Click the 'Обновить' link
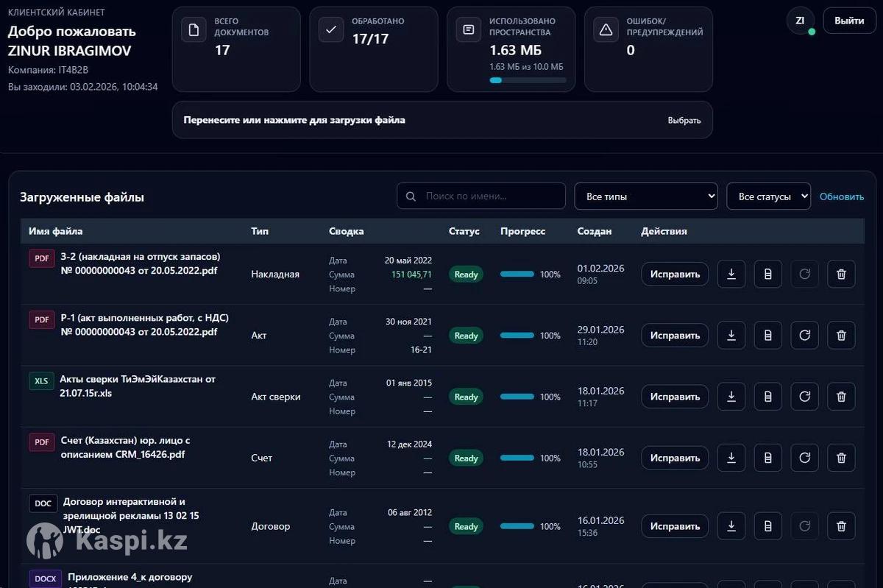This screenshot has height=588, width=883. point(842,196)
